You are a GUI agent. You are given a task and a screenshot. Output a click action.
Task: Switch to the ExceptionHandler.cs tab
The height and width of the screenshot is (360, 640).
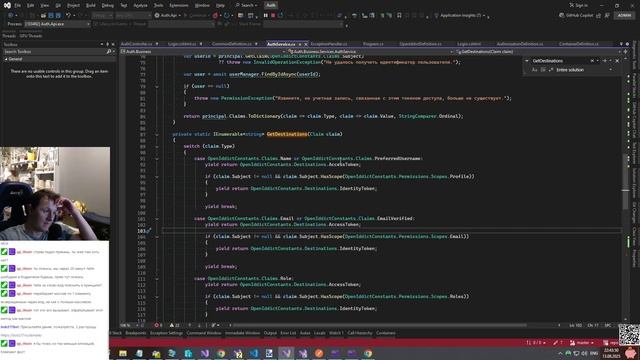(329, 44)
